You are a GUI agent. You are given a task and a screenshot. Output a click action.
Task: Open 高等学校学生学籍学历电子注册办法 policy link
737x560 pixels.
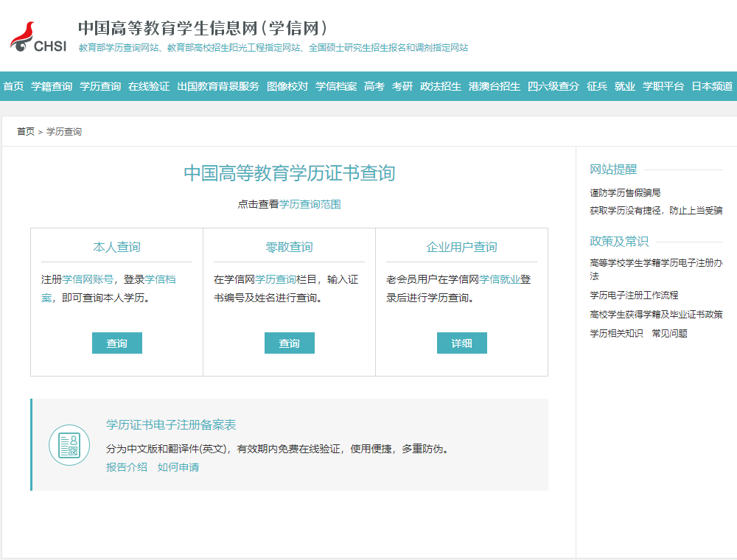tap(656, 269)
